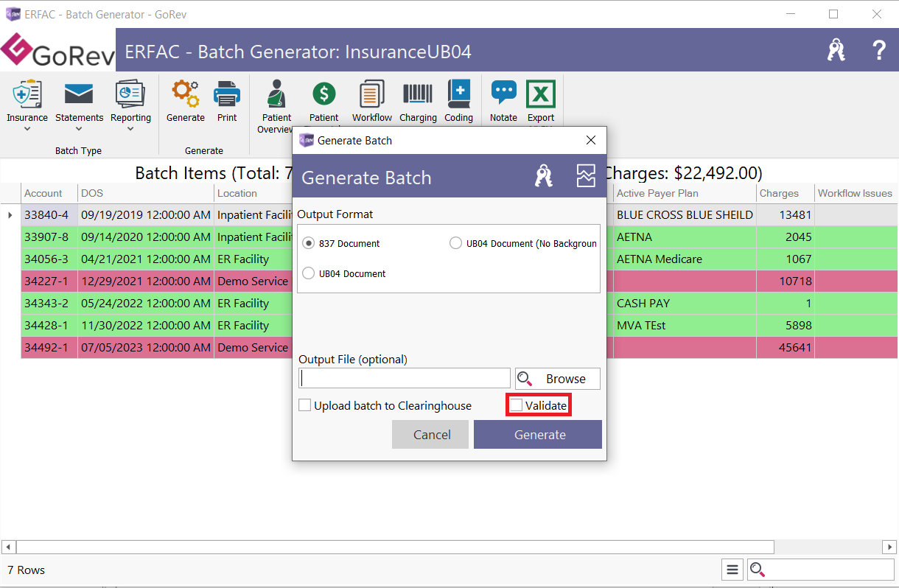The height and width of the screenshot is (588, 899).
Task: Click the keys icon in main header
Action: (x=836, y=50)
